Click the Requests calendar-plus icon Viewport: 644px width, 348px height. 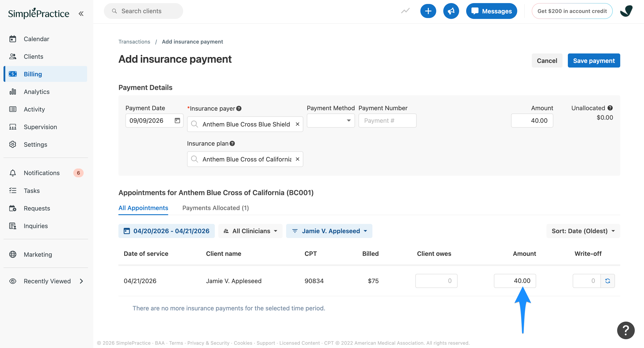pos(13,208)
